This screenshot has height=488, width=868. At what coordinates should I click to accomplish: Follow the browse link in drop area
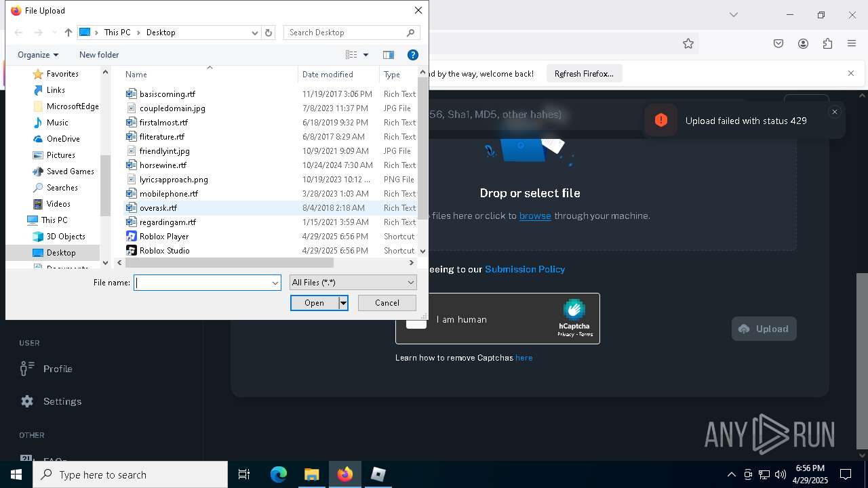tap(535, 216)
